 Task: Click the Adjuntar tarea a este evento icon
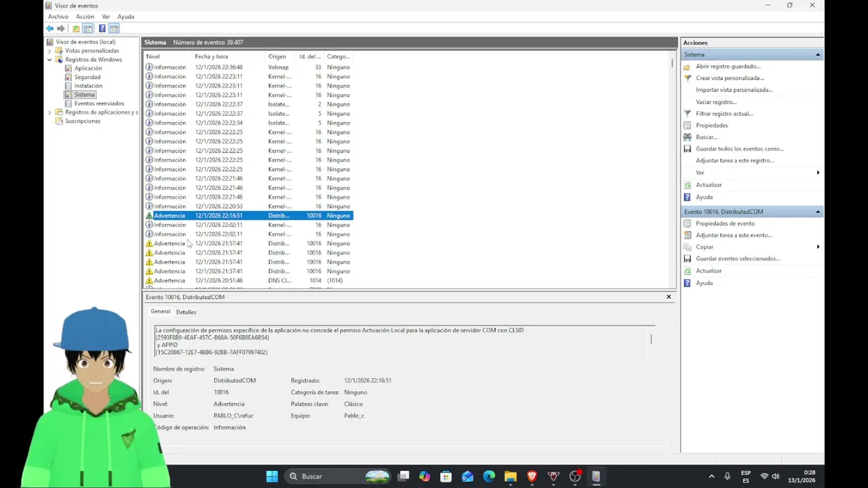[687, 235]
